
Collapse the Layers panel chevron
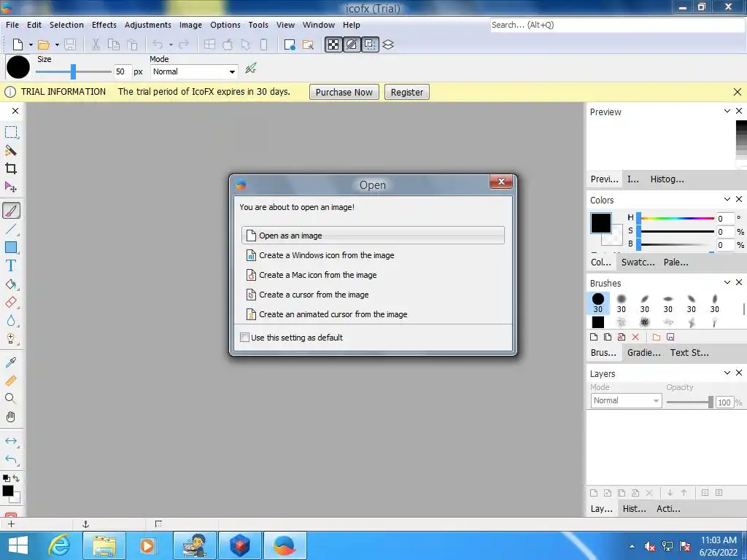pyautogui.click(x=727, y=373)
